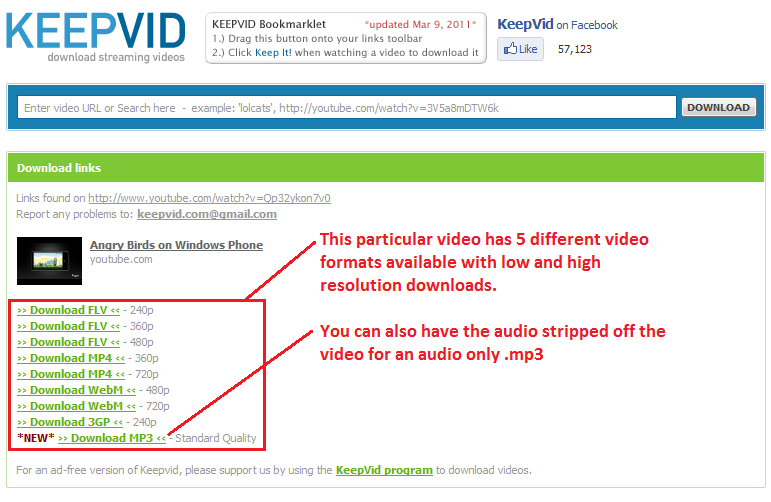Open the KeepVid program link
Image resolution: width=771 pixels, height=502 pixels.
pos(384,470)
